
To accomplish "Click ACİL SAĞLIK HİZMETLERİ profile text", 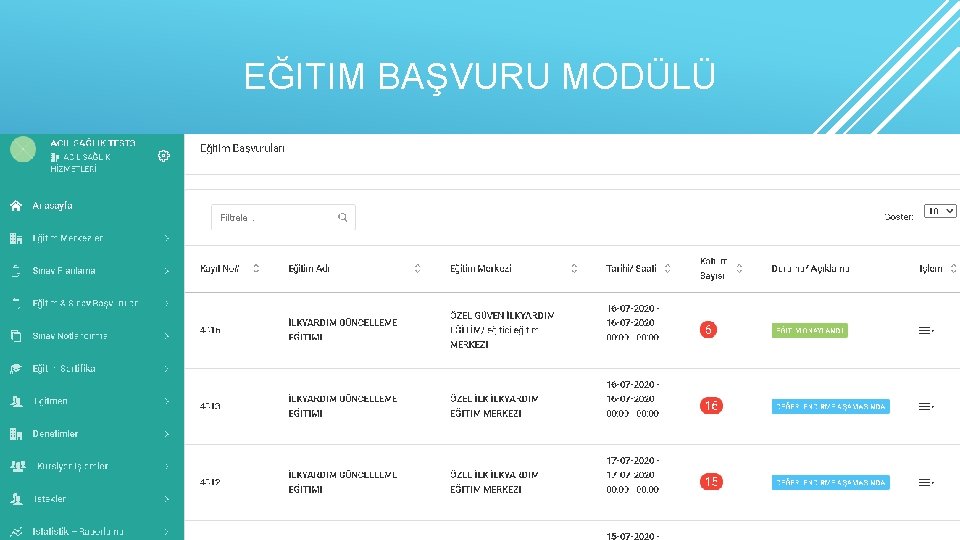I will (81, 162).
